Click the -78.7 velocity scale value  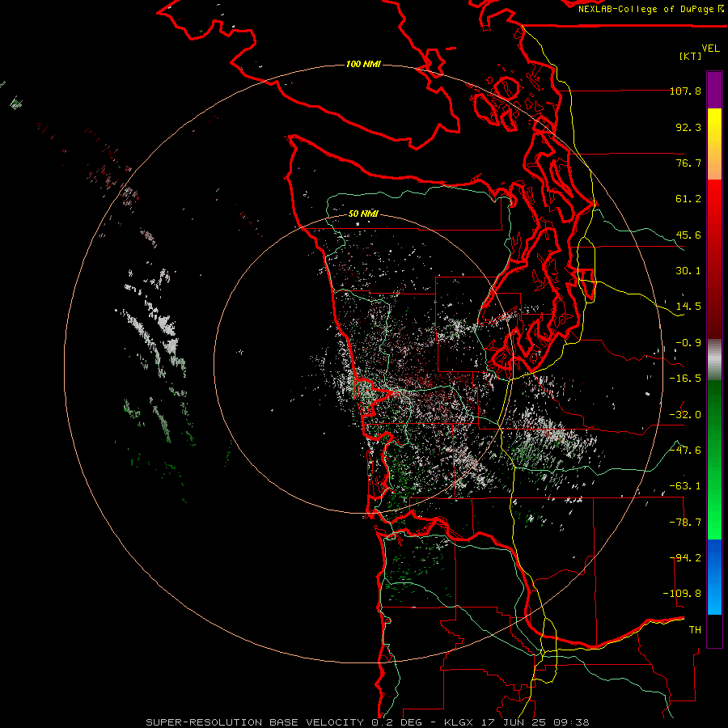(685, 523)
